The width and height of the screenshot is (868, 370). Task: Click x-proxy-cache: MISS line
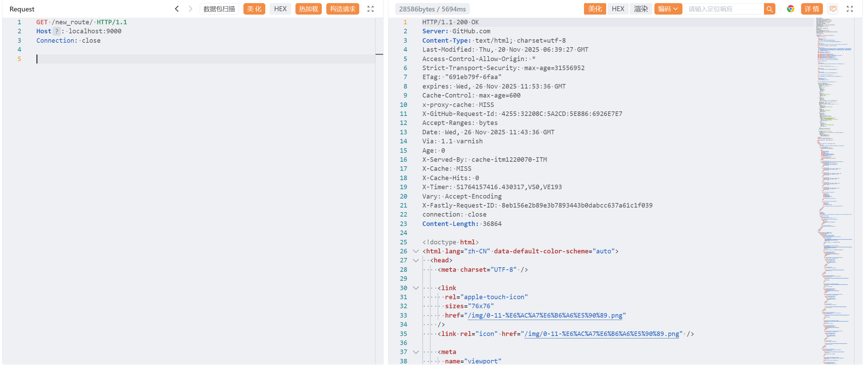(x=458, y=105)
